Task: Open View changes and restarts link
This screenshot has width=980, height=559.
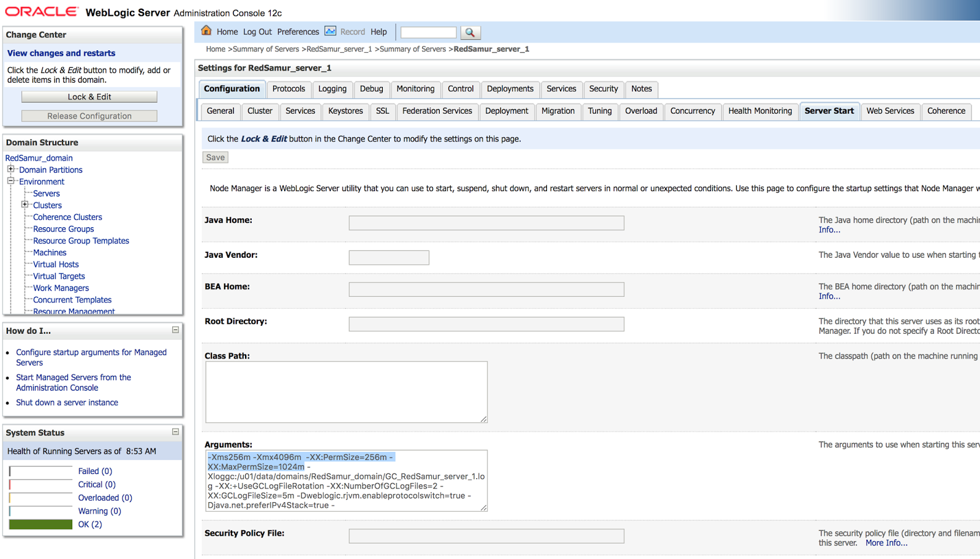Action: coord(61,53)
